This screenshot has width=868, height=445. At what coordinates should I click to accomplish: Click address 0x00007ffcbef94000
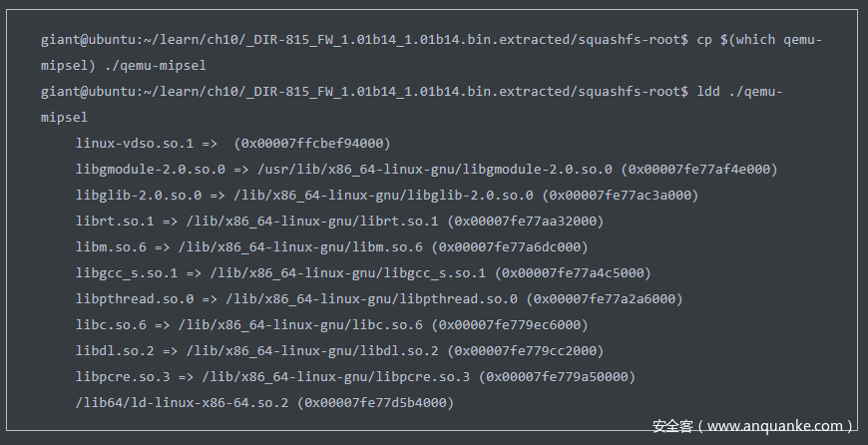(312, 144)
